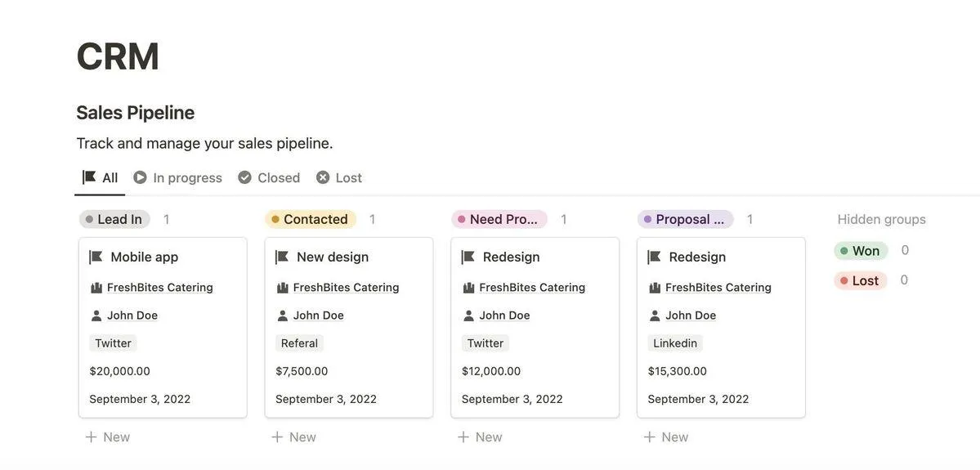
Task: Open the Contacted group header tag
Action: point(311,219)
